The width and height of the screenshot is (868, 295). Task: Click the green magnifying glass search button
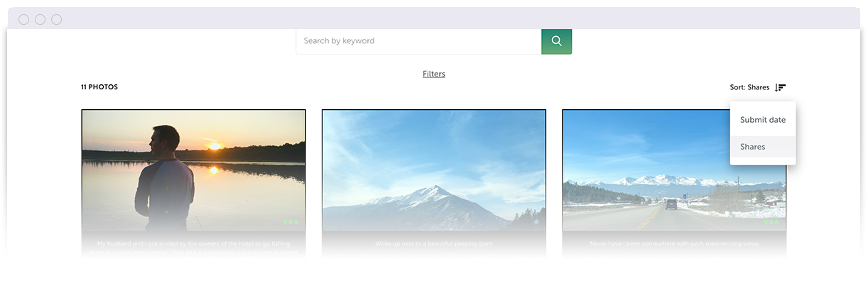pyautogui.click(x=556, y=41)
